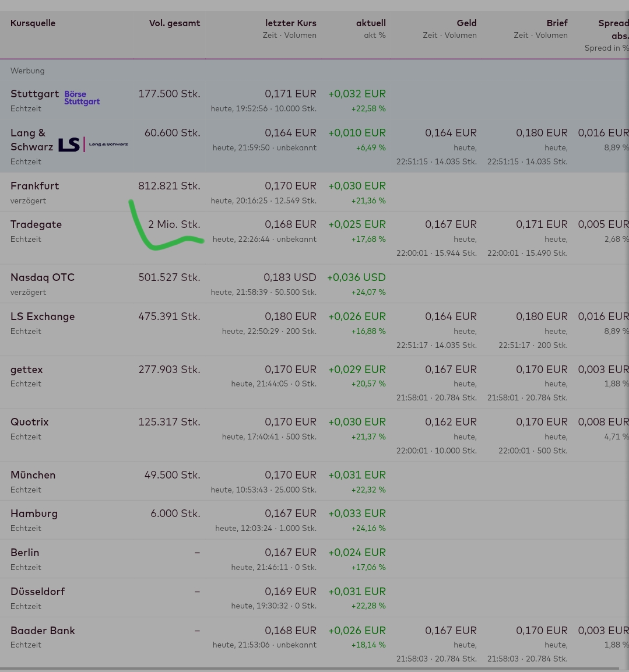Screen dimensions: 629x672
Task: Open Hamburg exchange quote
Action: click(34, 513)
